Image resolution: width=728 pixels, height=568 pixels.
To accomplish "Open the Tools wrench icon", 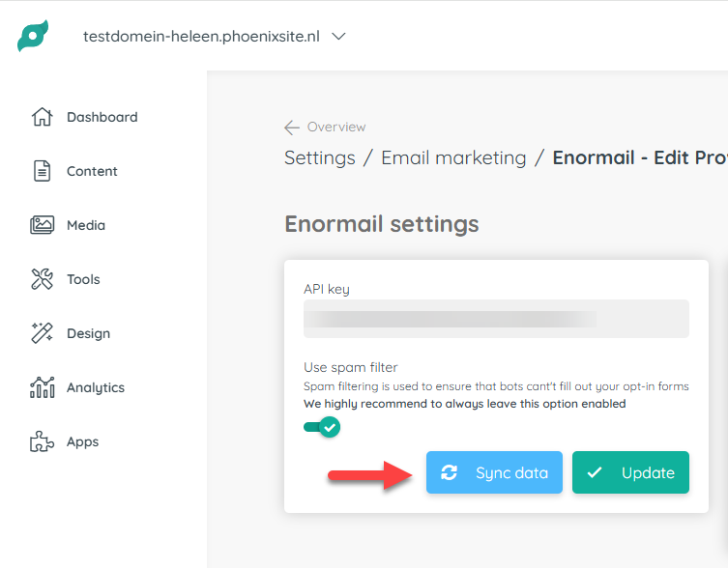I will 43,279.
